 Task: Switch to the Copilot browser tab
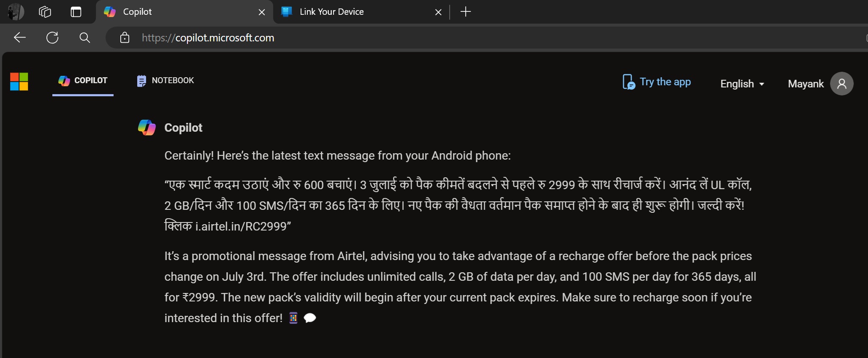point(184,12)
